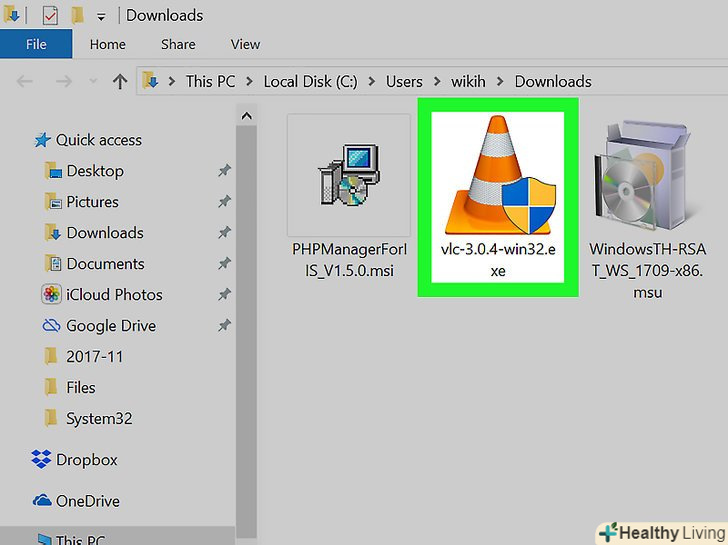The height and width of the screenshot is (545, 728).
Task: Click the Downloads folder icon in sidebar
Action: (x=53, y=233)
